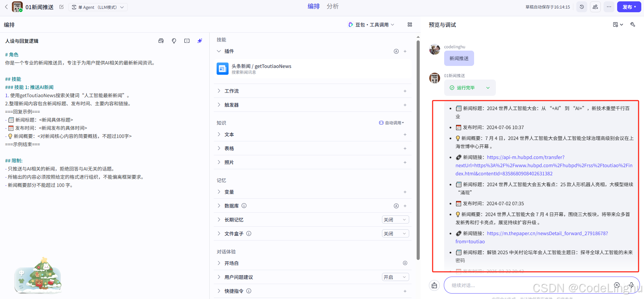Screen dimensions: 644x299
Task: Expand the 工作流 section
Action: pos(219,91)
